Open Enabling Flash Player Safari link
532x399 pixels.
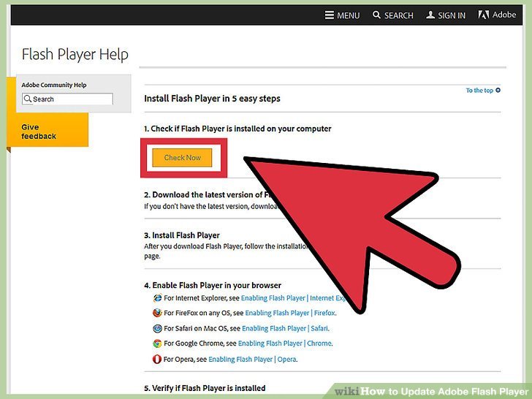285,328
